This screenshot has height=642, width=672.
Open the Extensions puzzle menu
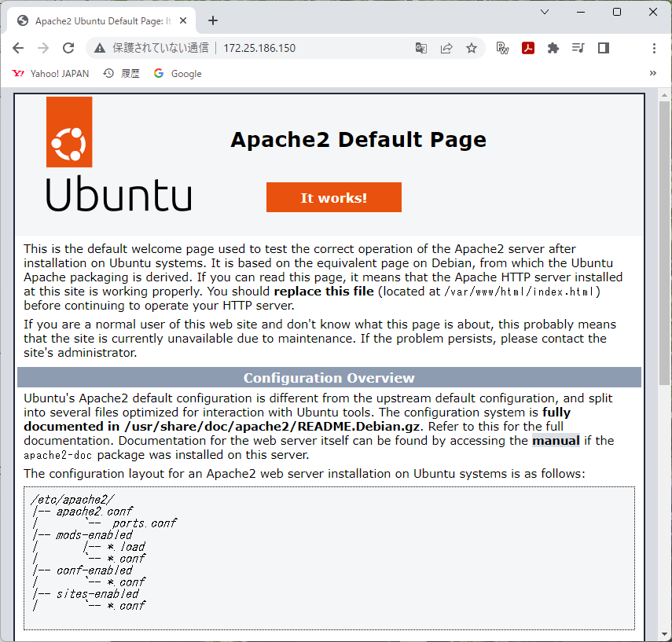coord(553,48)
